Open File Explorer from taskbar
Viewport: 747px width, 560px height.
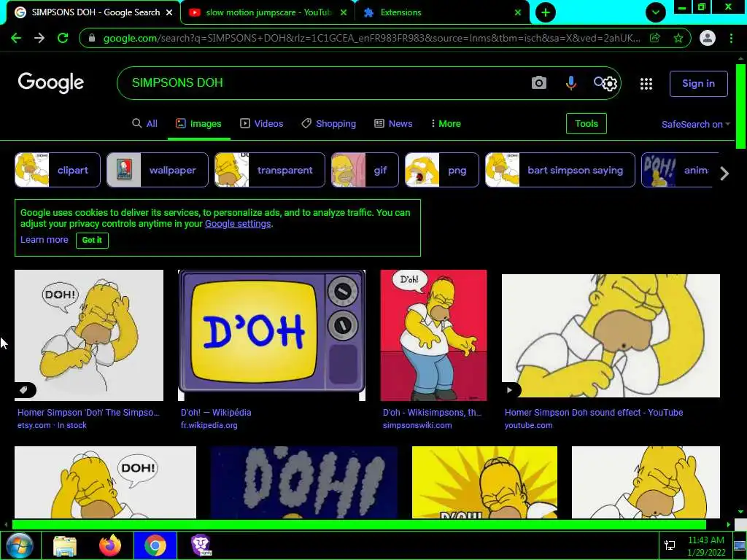coord(65,545)
